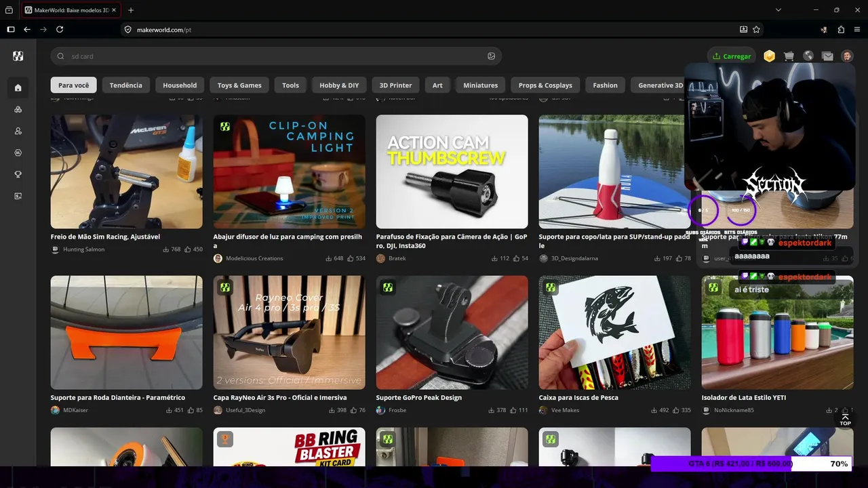Open the trophy contests icon in sidebar
The image size is (868, 488).
tap(18, 174)
